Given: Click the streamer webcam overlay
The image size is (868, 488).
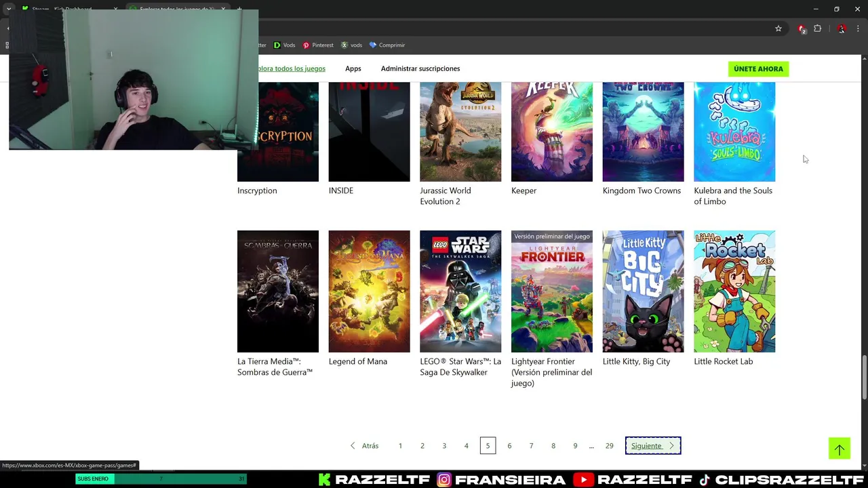Looking at the screenshot, I should pos(134,79).
